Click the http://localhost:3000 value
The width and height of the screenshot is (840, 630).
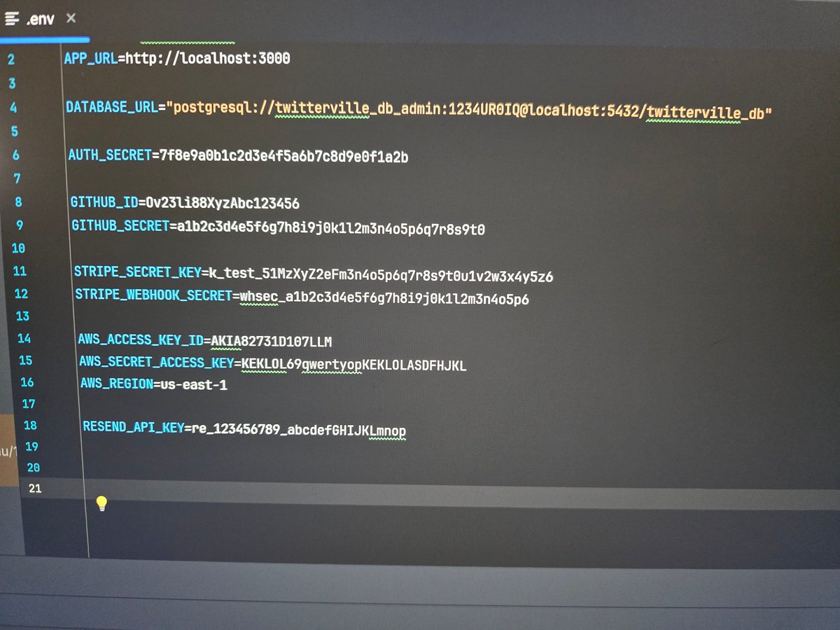[208, 58]
